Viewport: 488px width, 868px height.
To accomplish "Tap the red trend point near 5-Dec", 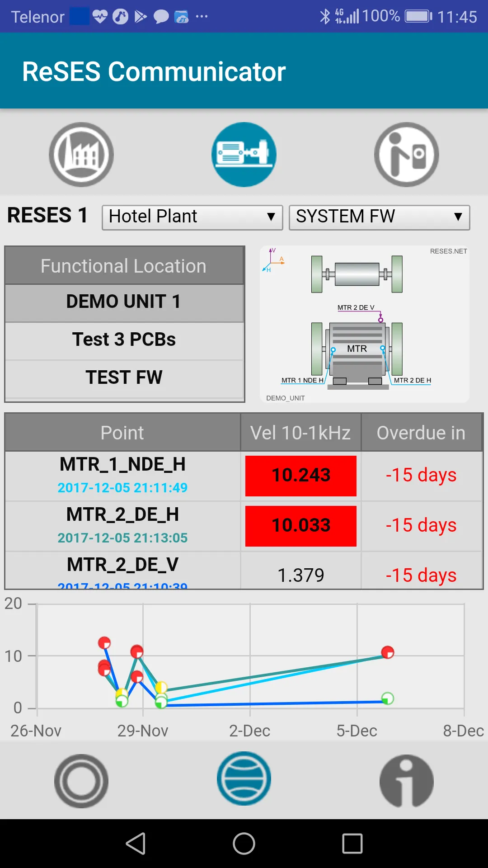I will [x=388, y=652].
